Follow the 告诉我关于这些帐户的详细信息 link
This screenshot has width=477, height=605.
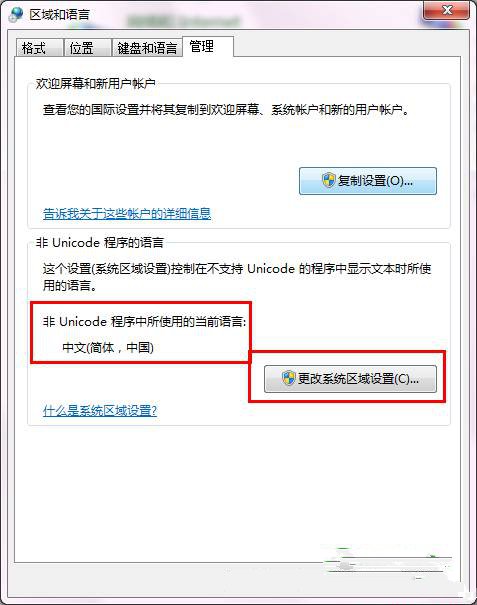pyautogui.click(x=127, y=213)
